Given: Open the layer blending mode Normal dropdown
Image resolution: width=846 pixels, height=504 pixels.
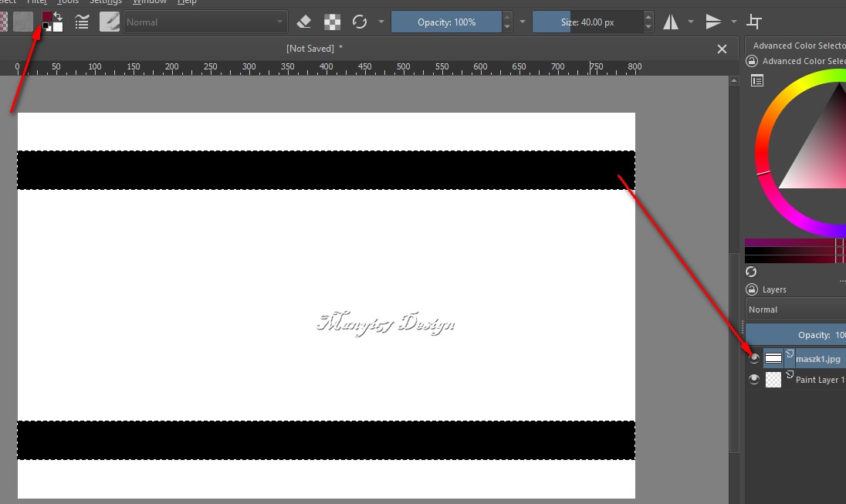Looking at the screenshot, I should pos(795,310).
